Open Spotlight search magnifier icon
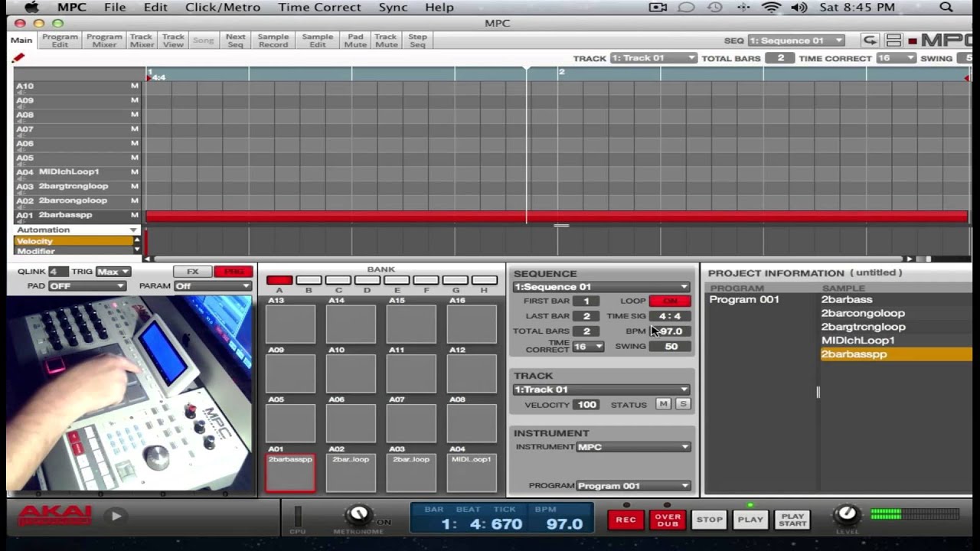Viewport: 980px width, 551px height. click(946, 8)
